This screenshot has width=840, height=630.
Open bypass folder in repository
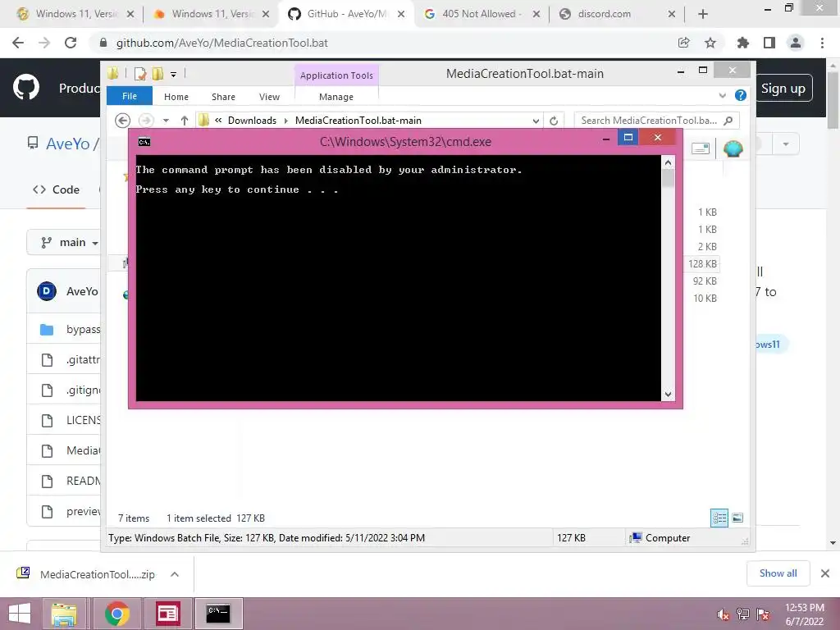point(83,330)
